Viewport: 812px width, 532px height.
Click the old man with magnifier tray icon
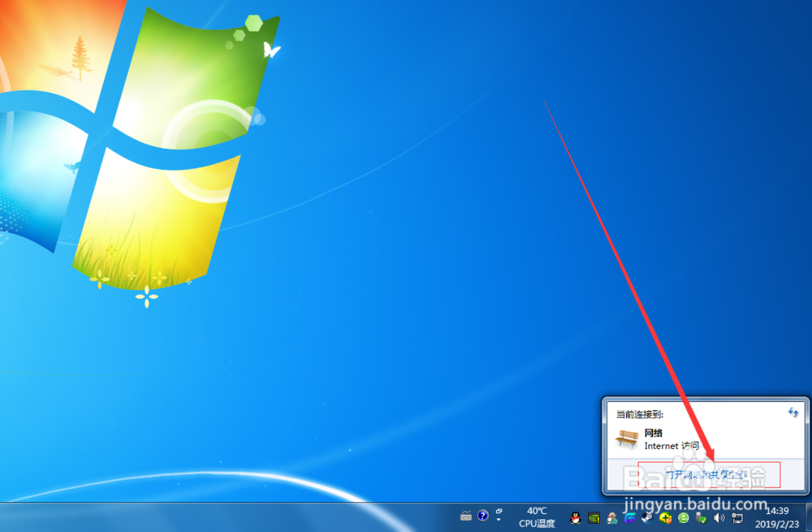(x=611, y=517)
